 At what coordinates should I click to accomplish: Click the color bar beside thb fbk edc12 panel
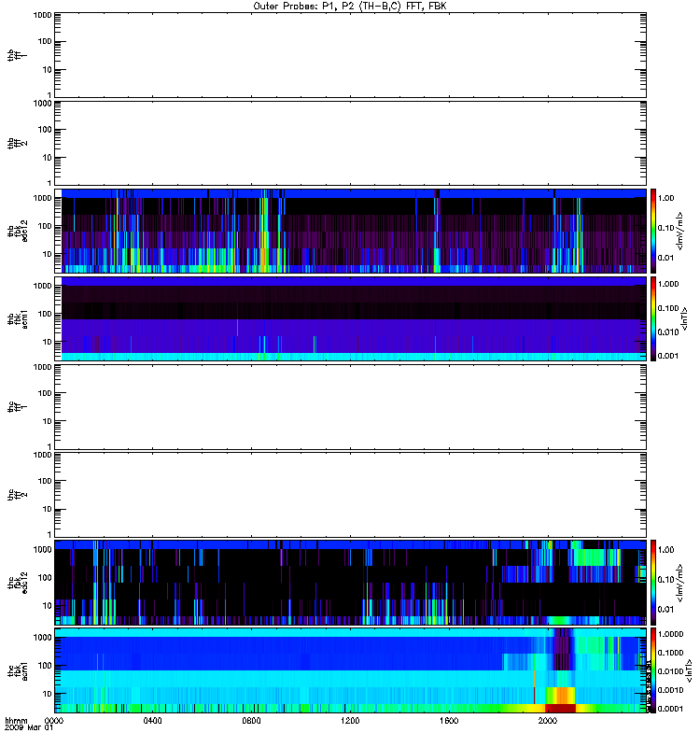pos(653,231)
